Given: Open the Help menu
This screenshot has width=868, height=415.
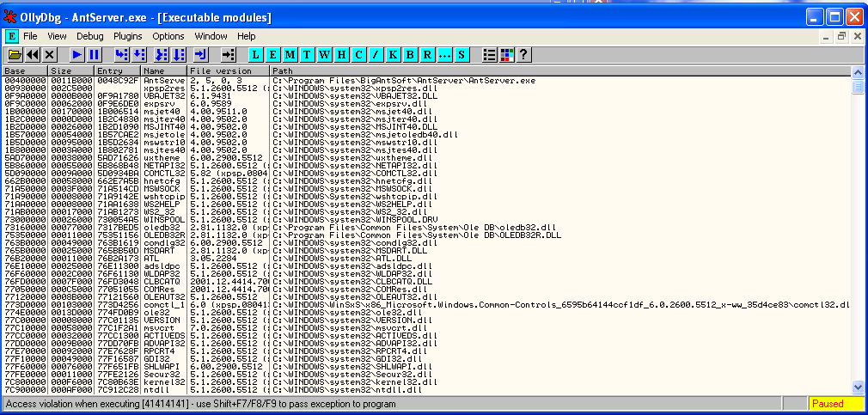Looking at the screenshot, I should (247, 37).
